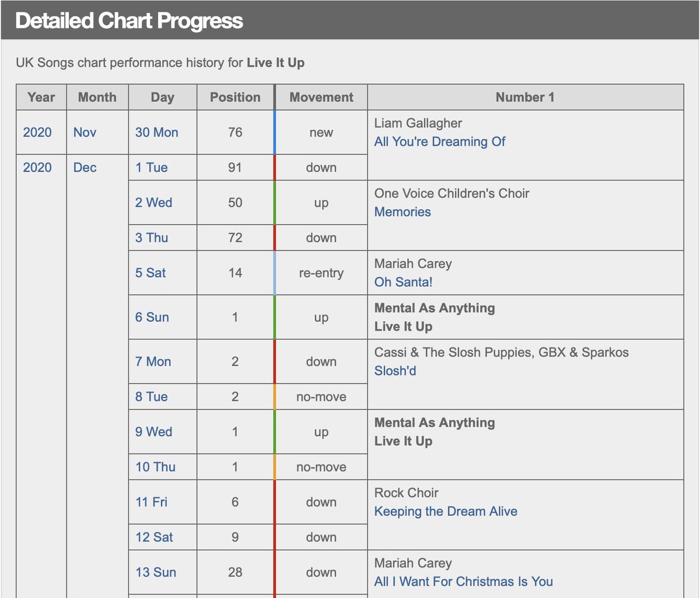
Task: Open All I Want For Christmas Is You
Action: (x=464, y=582)
